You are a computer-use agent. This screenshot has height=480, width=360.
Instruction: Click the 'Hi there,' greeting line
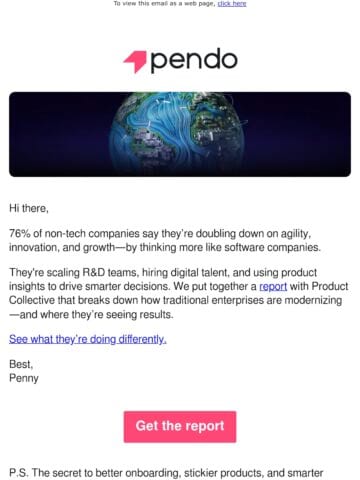click(x=29, y=208)
